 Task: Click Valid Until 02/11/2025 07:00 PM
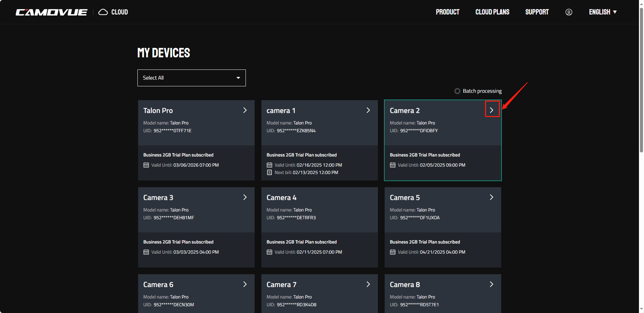coord(308,252)
